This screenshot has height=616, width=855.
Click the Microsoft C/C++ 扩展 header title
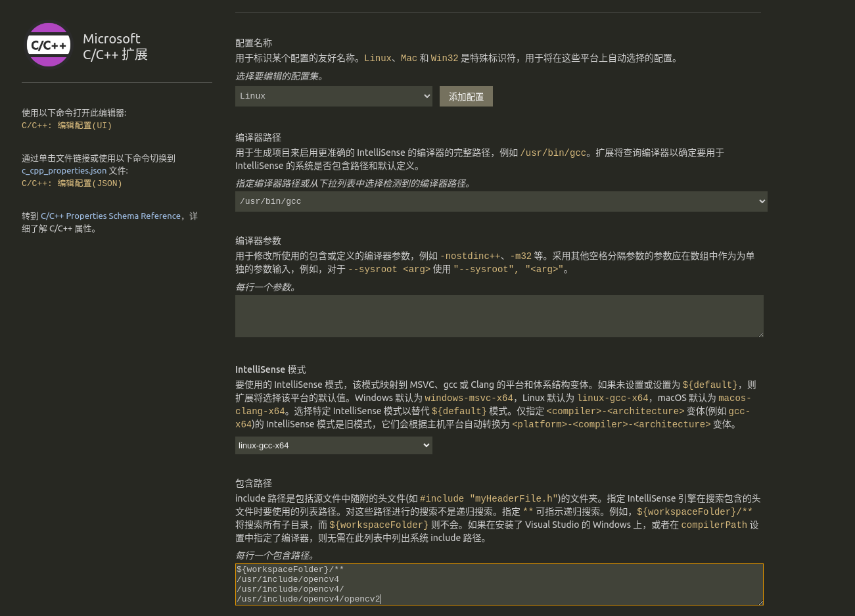coord(115,46)
